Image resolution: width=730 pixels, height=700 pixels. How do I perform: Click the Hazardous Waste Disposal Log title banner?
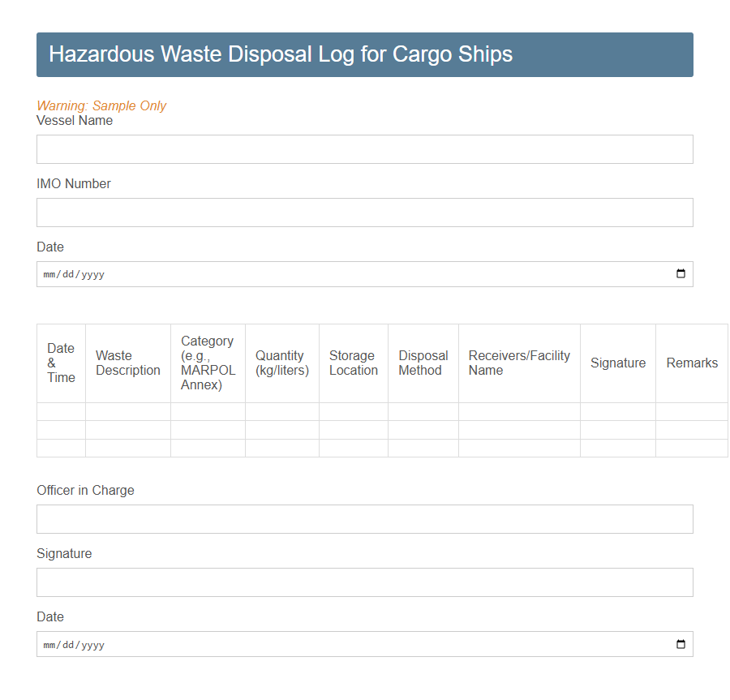(364, 54)
